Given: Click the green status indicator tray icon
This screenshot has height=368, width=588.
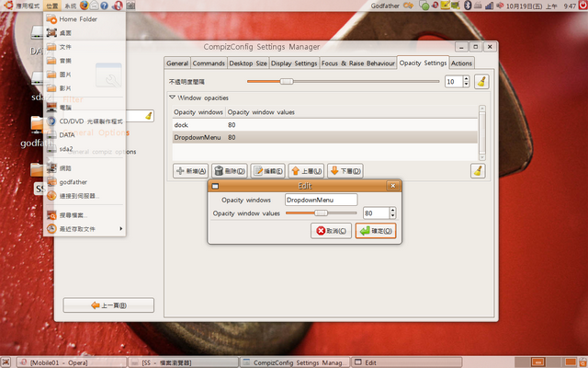Looking at the screenshot, I should (x=424, y=6).
